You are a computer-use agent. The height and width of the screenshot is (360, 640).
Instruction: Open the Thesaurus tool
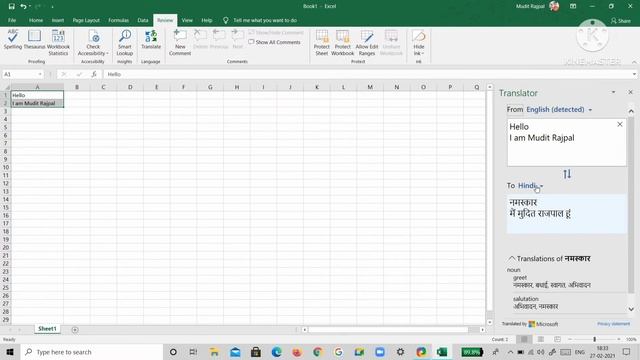tap(34, 40)
